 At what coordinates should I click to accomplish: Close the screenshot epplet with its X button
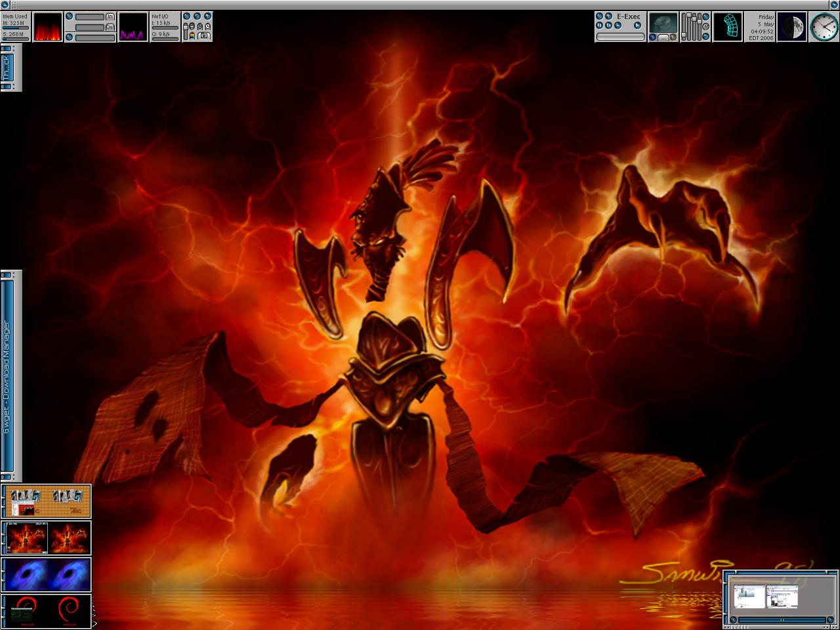[186, 16]
